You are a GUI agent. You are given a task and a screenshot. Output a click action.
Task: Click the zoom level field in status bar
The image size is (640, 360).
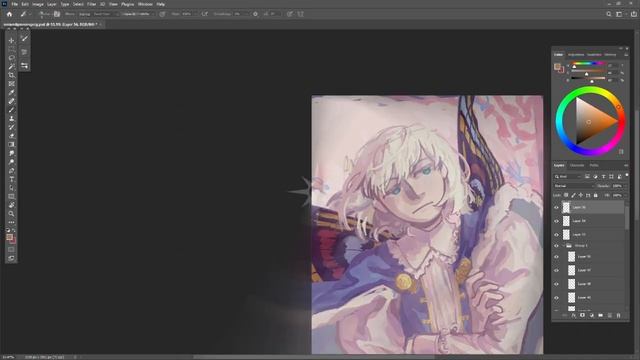tap(8, 357)
